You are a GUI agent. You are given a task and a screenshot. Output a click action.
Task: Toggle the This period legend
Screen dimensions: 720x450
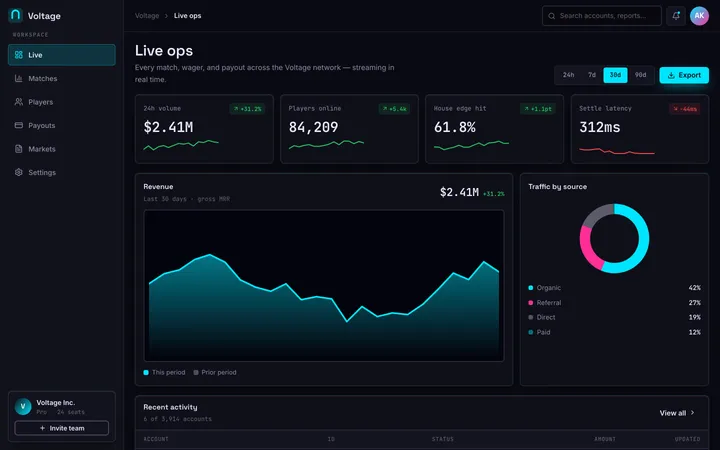click(164, 372)
